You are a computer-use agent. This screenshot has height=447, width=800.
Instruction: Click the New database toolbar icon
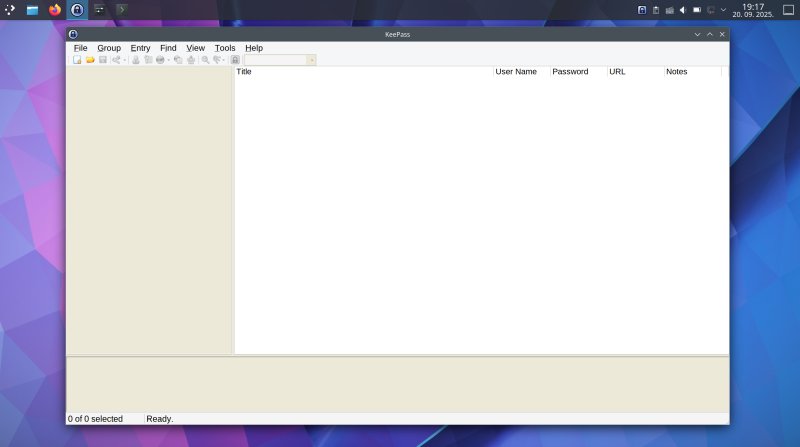tap(77, 60)
